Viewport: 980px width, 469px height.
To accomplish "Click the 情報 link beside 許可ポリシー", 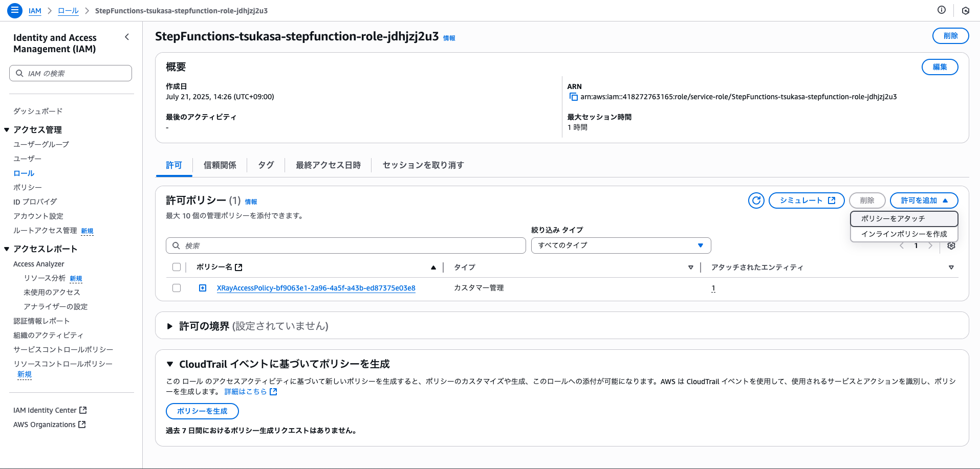I will pyautogui.click(x=251, y=202).
